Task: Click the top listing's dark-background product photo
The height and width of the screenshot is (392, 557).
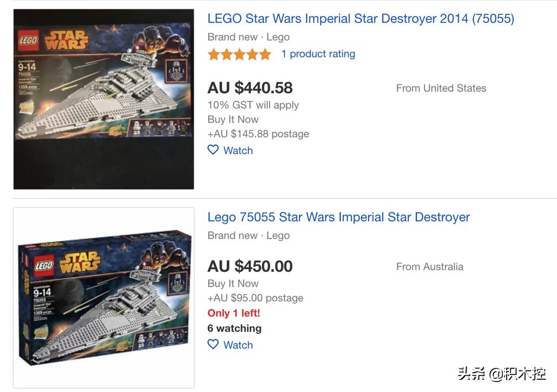Action: coord(104,99)
